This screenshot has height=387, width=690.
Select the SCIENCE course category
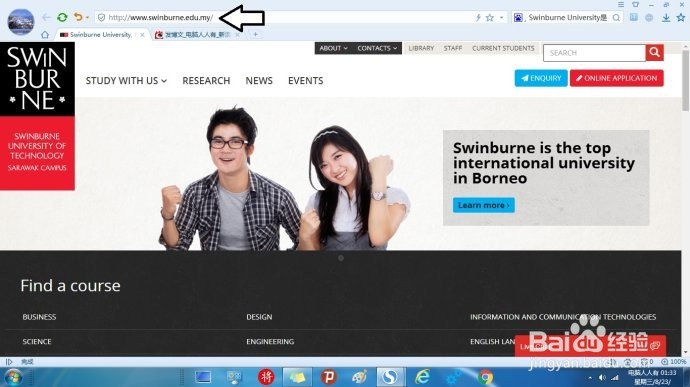tap(37, 342)
